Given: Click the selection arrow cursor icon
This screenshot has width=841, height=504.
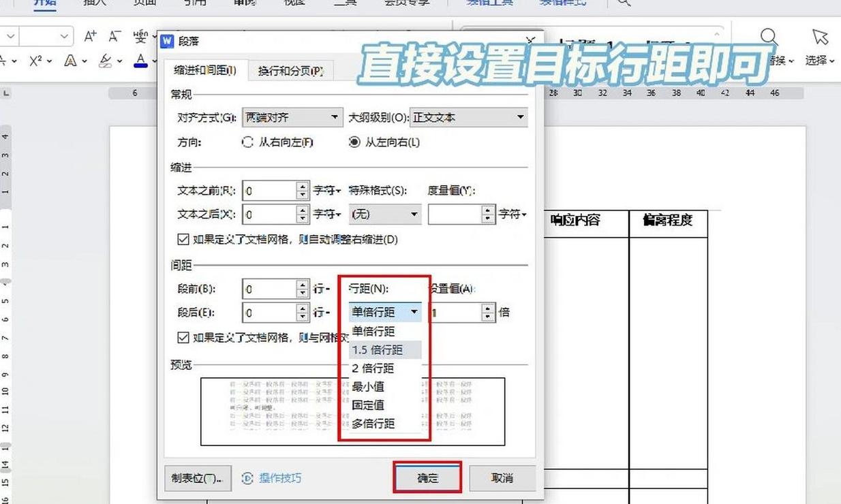Looking at the screenshot, I should pos(820,37).
